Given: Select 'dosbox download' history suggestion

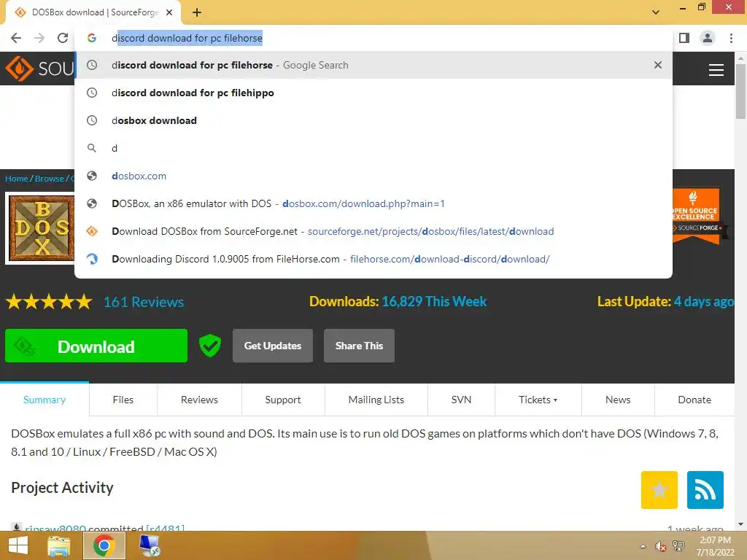Looking at the screenshot, I should tap(373, 120).
